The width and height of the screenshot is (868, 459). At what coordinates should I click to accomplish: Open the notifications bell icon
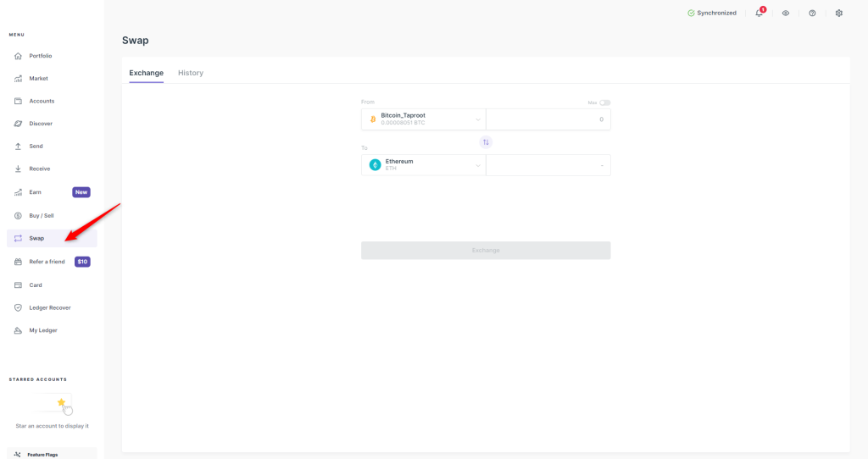click(x=759, y=14)
